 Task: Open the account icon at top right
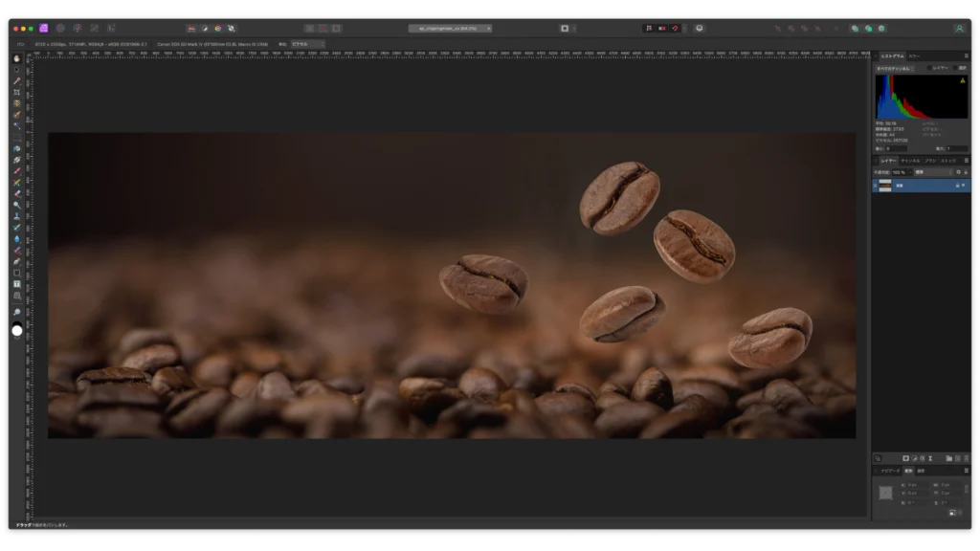point(959,29)
